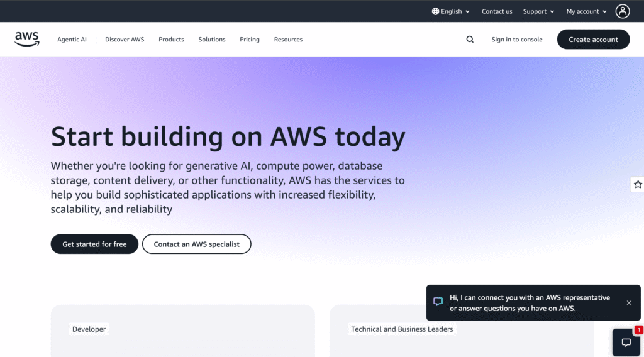644x357 pixels.
Task: Click the AWS logo
Action: 27,39
